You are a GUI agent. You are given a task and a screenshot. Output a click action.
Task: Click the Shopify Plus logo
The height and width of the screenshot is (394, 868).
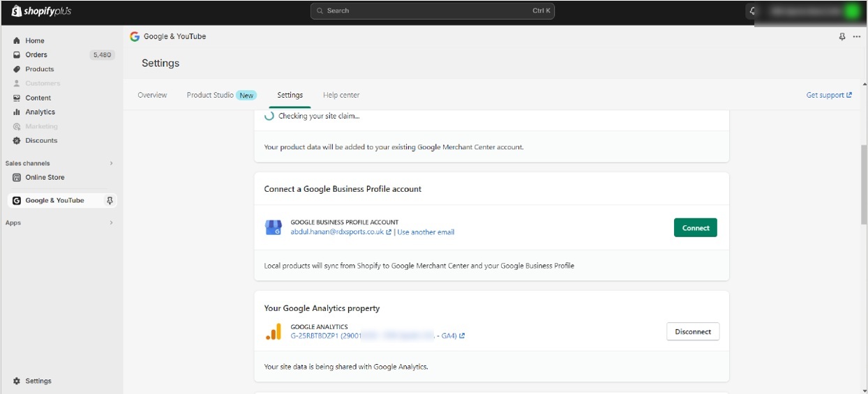tap(41, 11)
